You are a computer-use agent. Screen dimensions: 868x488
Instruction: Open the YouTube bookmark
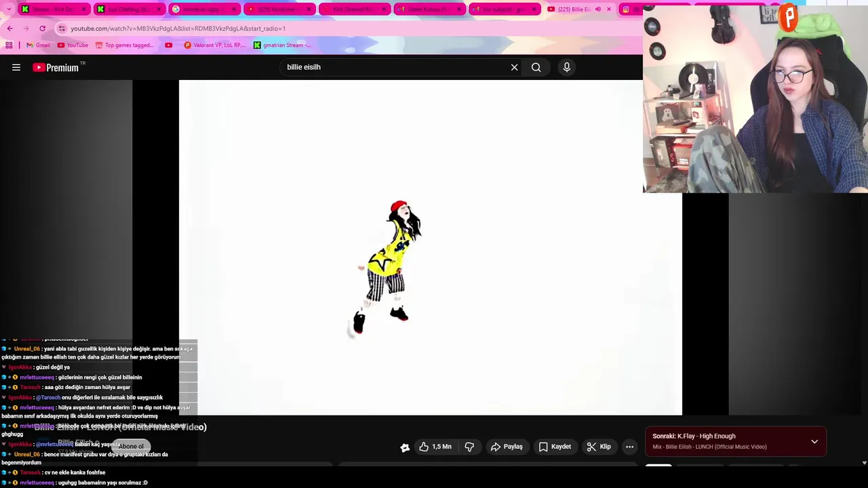73,45
